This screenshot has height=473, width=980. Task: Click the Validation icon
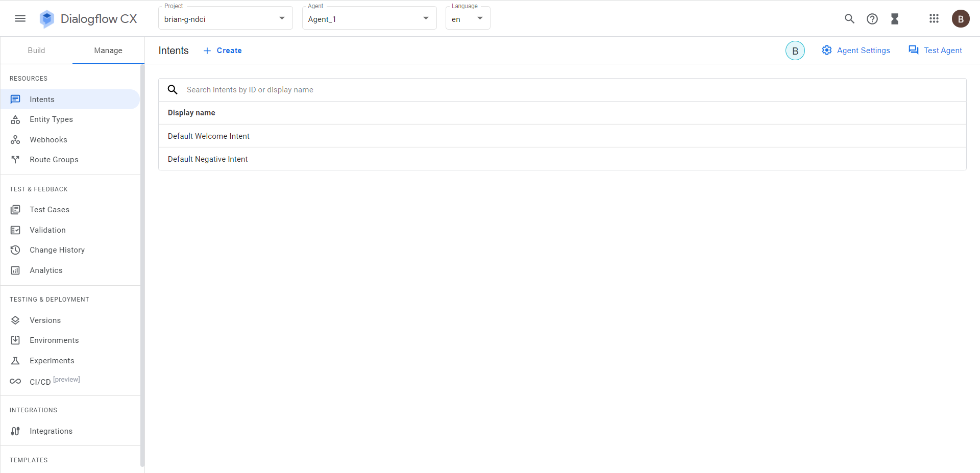click(x=15, y=230)
